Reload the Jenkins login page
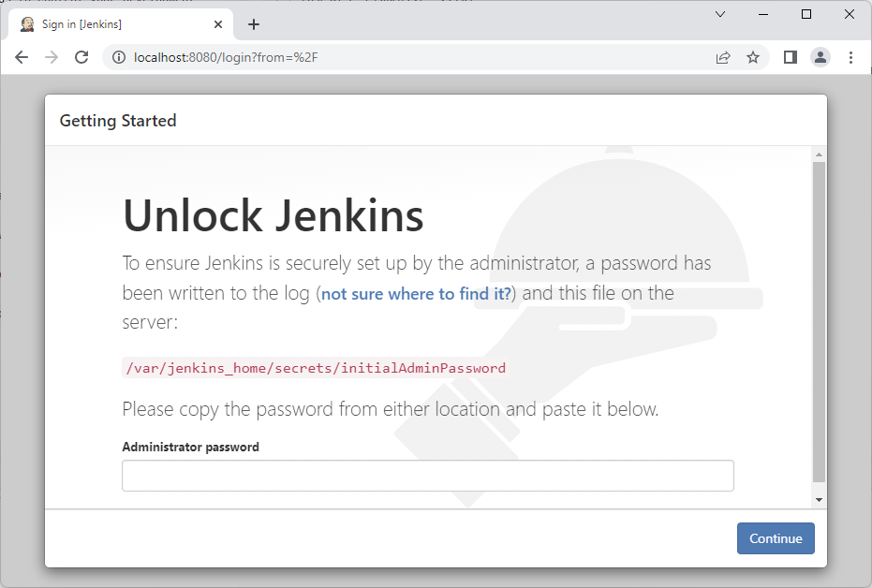The width and height of the screenshot is (872, 588). 81,57
